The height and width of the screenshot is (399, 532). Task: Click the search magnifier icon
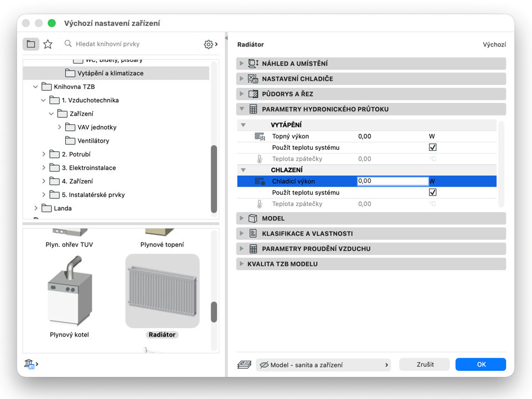click(68, 44)
